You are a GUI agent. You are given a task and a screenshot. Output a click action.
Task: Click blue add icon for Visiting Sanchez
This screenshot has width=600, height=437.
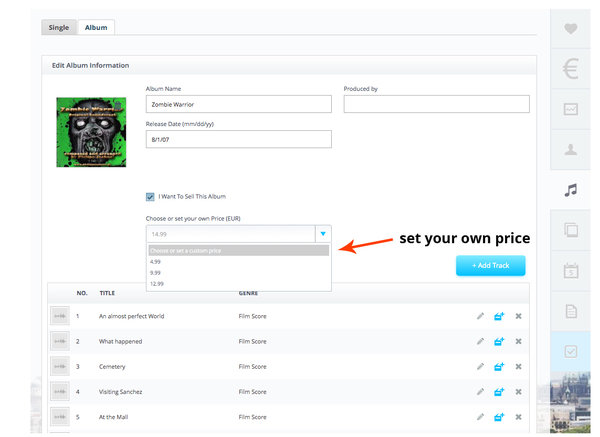coord(499,392)
